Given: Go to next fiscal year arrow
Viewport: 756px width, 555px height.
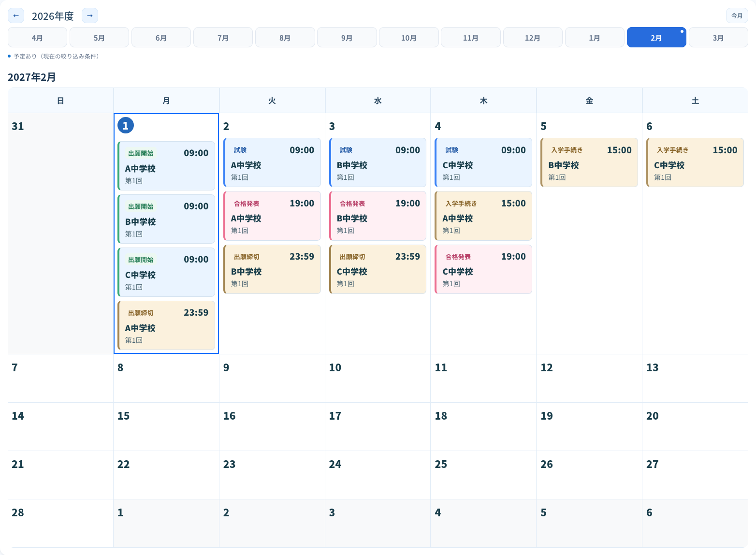Looking at the screenshot, I should click(x=90, y=15).
